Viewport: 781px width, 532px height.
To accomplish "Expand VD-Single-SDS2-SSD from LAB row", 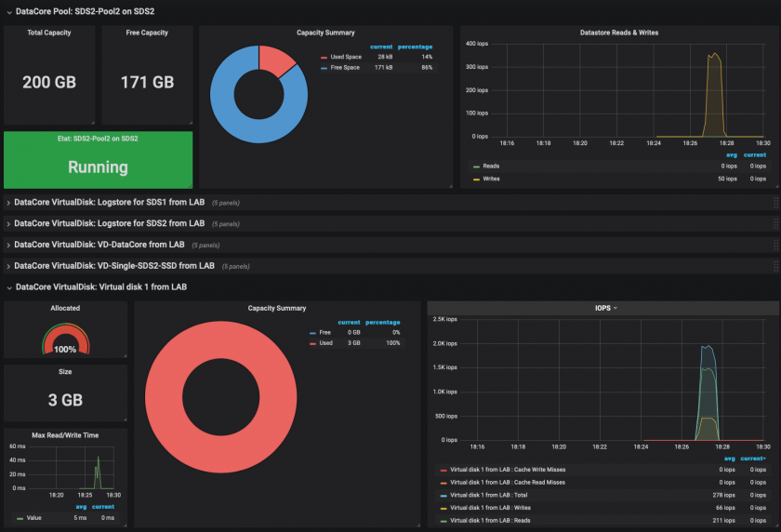I will (114, 265).
